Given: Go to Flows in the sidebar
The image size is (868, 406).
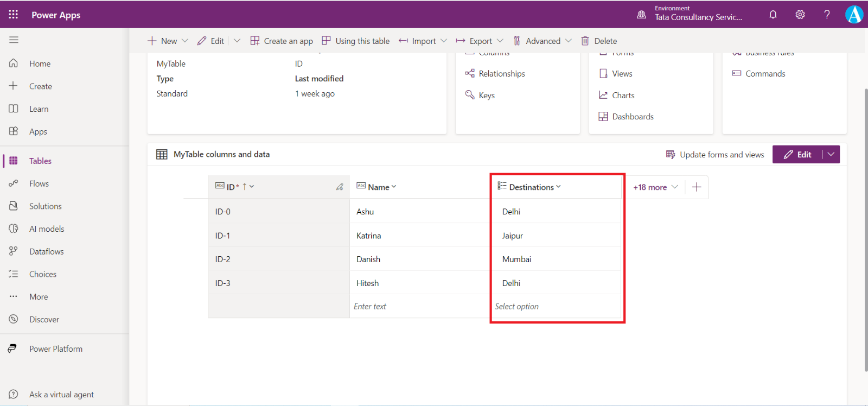Looking at the screenshot, I should coord(39,183).
